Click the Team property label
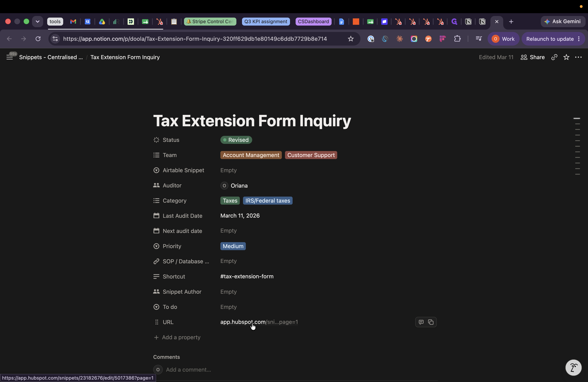 [170, 155]
